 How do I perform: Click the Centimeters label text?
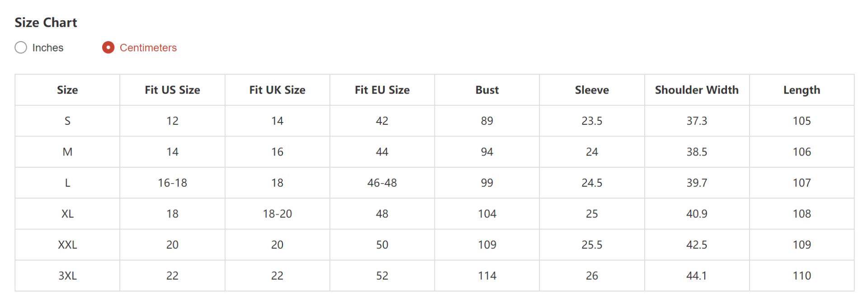[148, 47]
